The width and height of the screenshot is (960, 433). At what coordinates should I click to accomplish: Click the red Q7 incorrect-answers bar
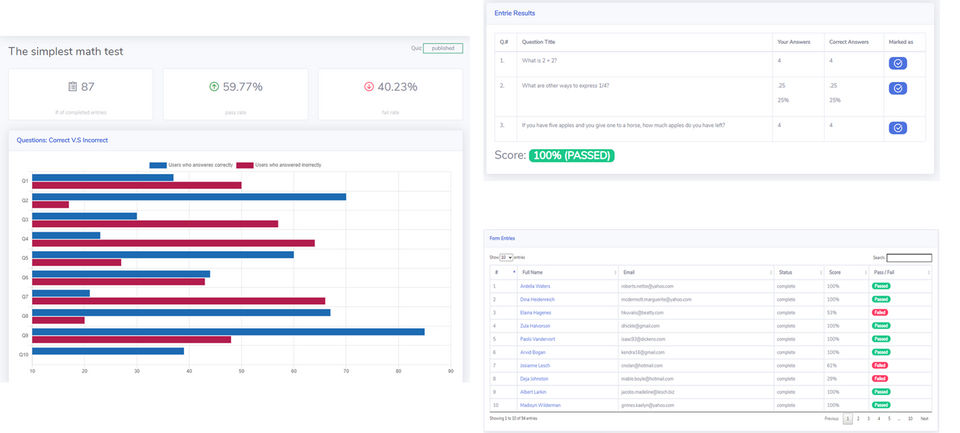point(178,301)
